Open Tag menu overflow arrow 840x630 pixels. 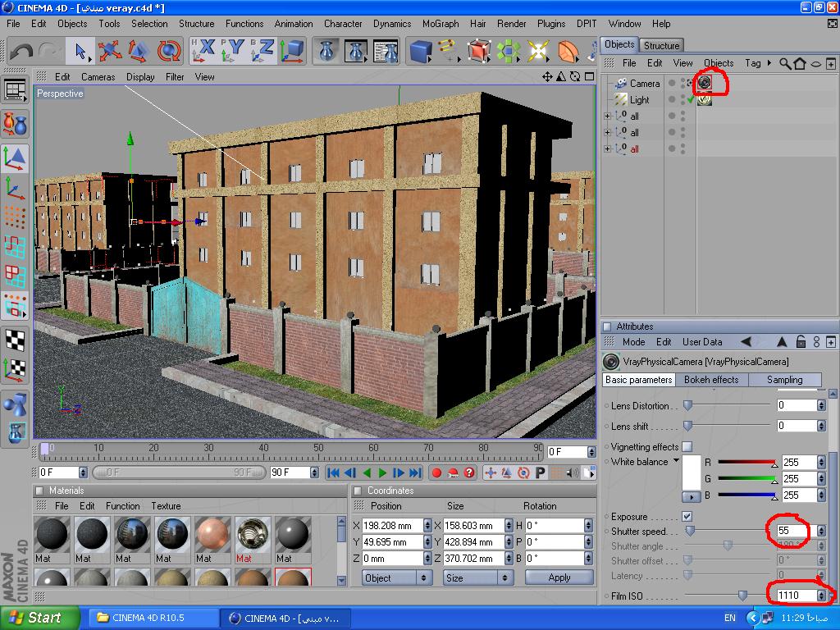(769, 62)
